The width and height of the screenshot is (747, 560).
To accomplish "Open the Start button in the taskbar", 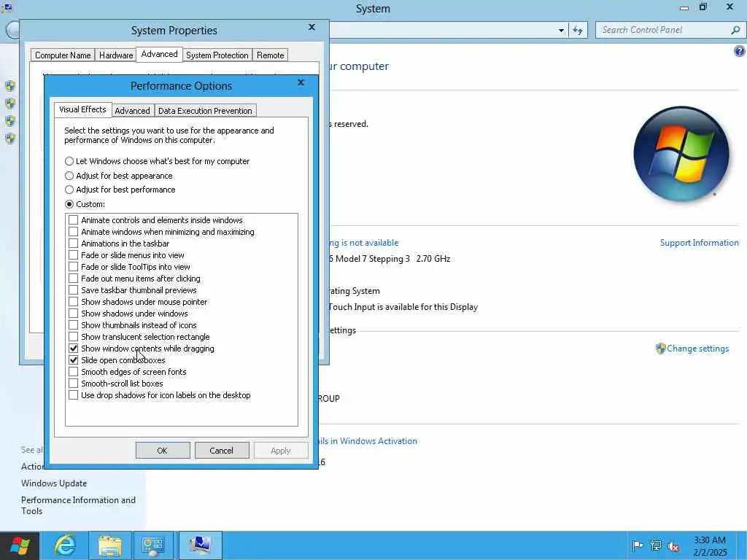I will coord(20,545).
